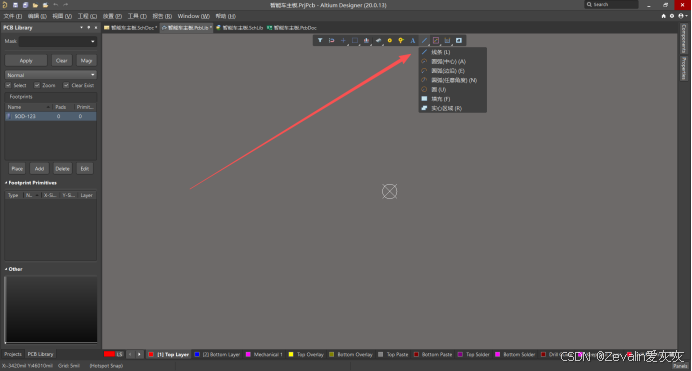Open the snap magnet options tool
Screen dimensions: 692x371
pos(331,41)
